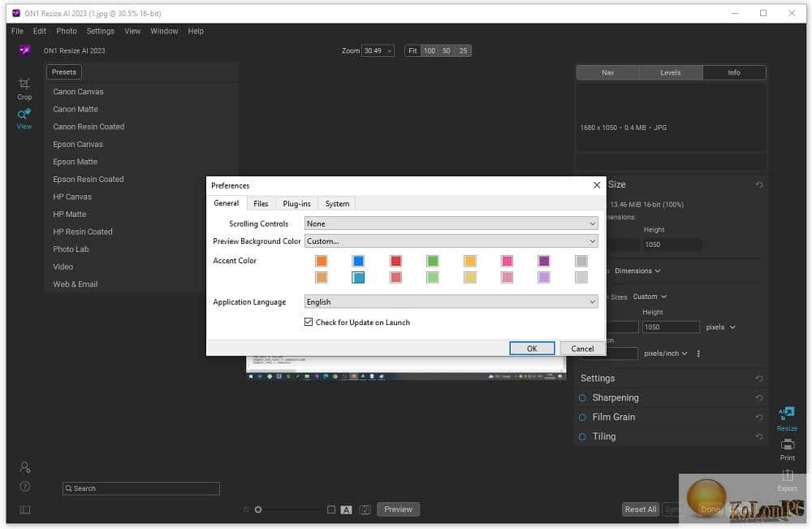Open the Print module icon
The width and height of the screenshot is (812, 529).
pyautogui.click(x=787, y=449)
